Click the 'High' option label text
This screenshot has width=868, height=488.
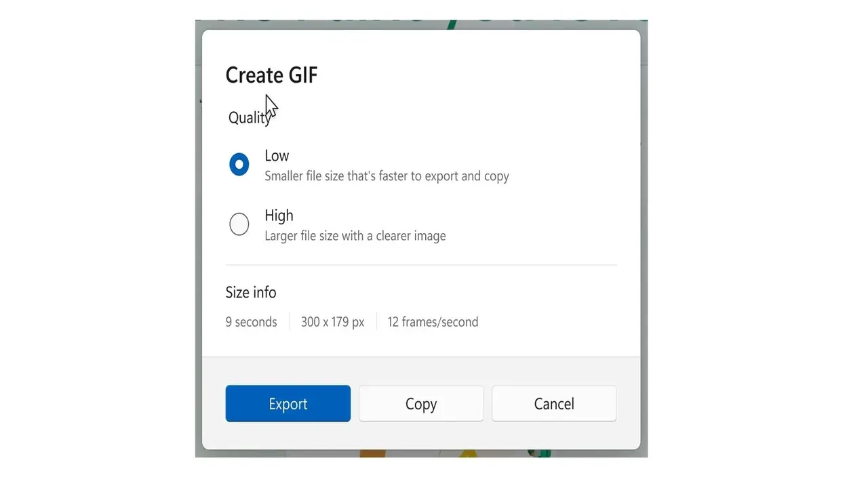pos(279,216)
